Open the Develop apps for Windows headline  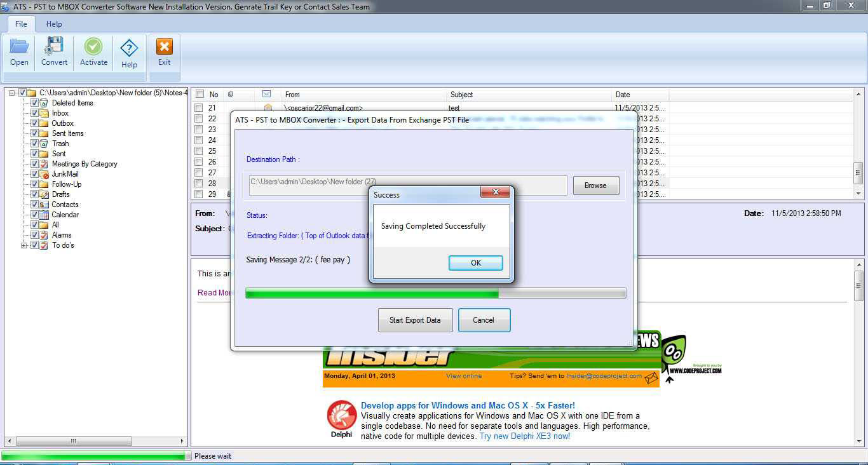click(468, 405)
